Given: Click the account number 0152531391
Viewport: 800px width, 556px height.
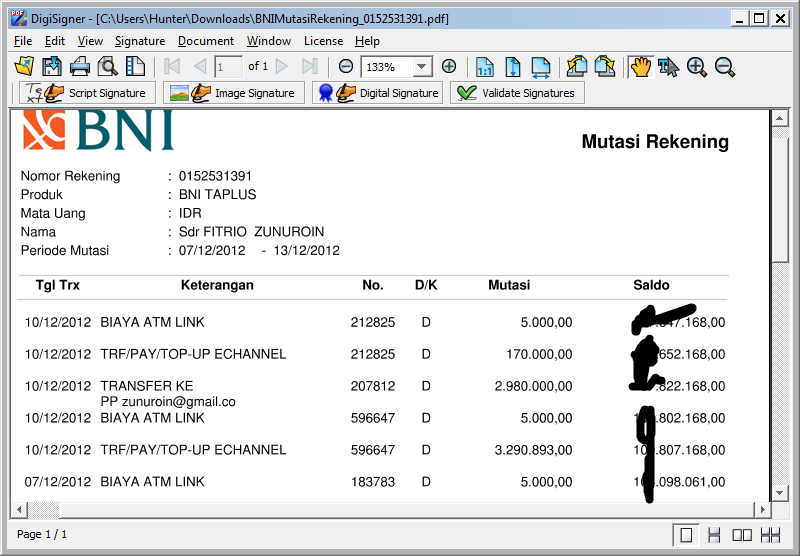Looking at the screenshot, I should coord(215,176).
